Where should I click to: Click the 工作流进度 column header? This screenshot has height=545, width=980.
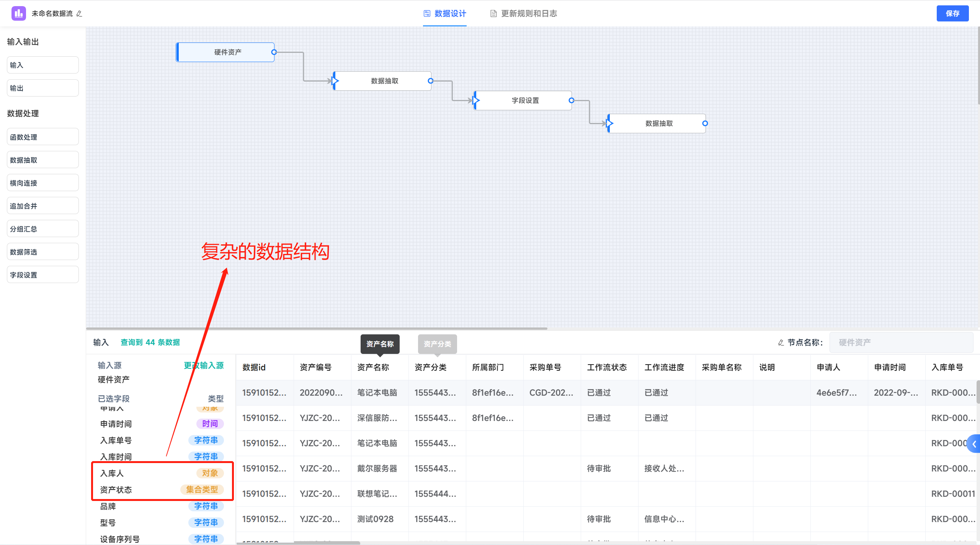(667, 367)
